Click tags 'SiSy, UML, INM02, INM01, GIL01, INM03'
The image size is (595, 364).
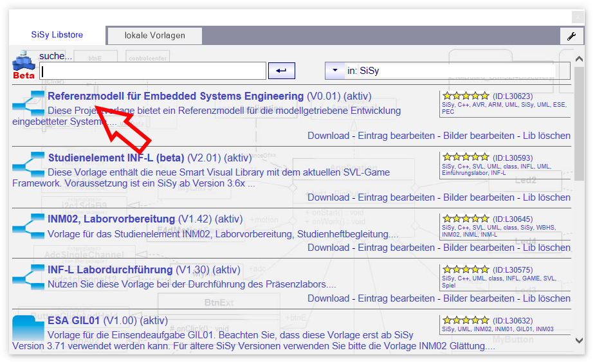click(497, 329)
